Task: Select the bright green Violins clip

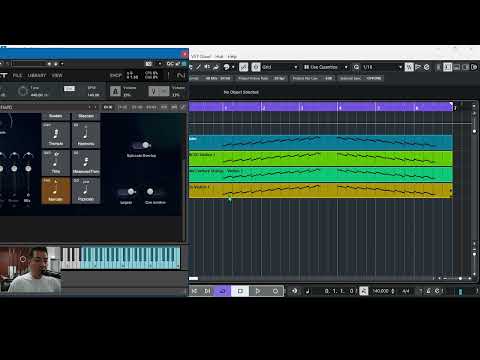Action: pos(321,158)
